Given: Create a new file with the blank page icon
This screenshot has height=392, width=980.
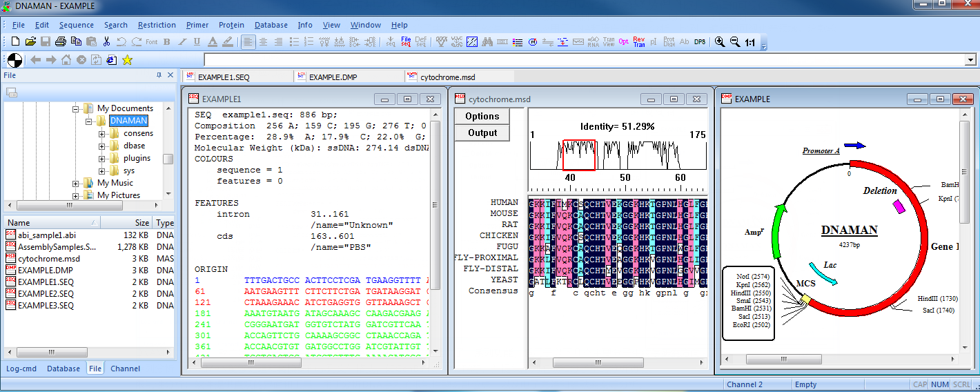Looking at the screenshot, I should pyautogui.click(x=16, y=41).
